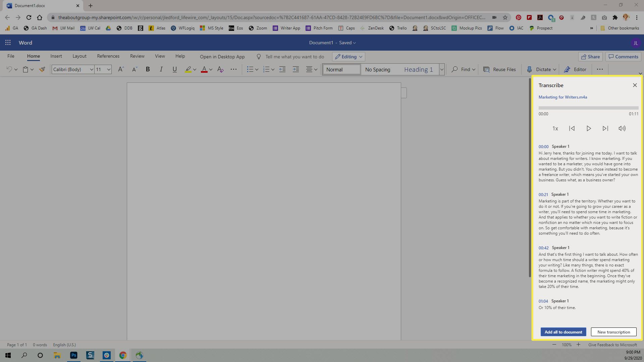This screenshot has width=644, height=362.
Task: Toggle Italic formatting on text
Action: [161, 69]
